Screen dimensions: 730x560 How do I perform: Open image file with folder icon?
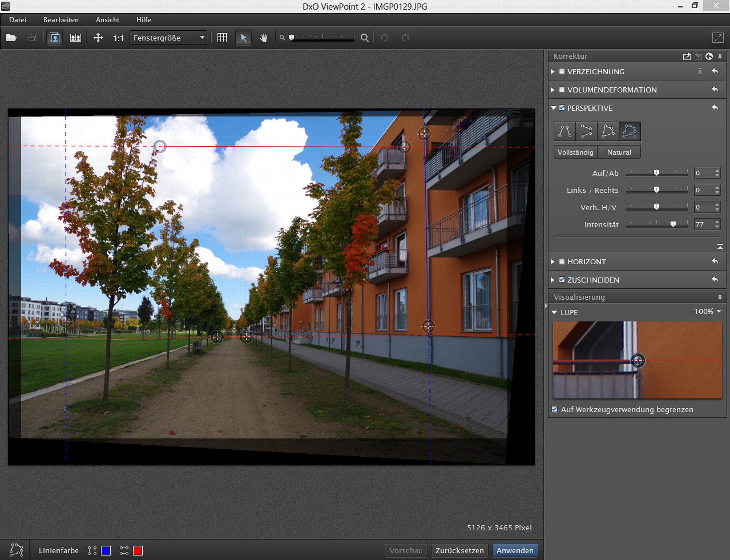coord(11,38)
